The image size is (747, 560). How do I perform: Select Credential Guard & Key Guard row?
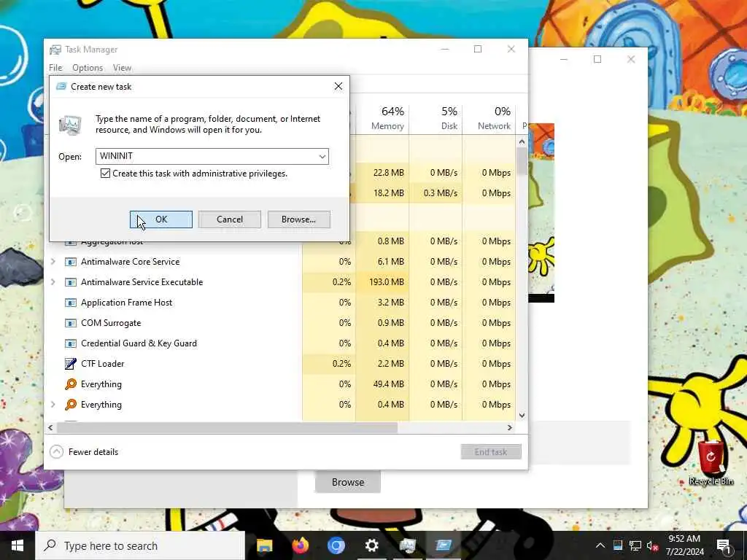pyautogui.click(x=281, y=343)
